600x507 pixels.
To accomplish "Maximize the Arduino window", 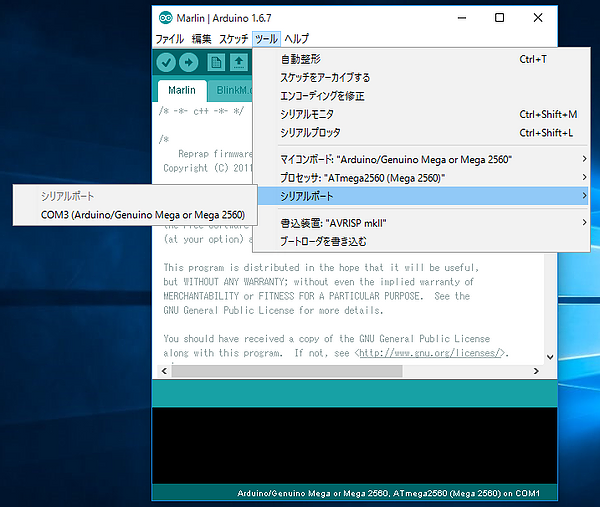I will click(499, 18).
